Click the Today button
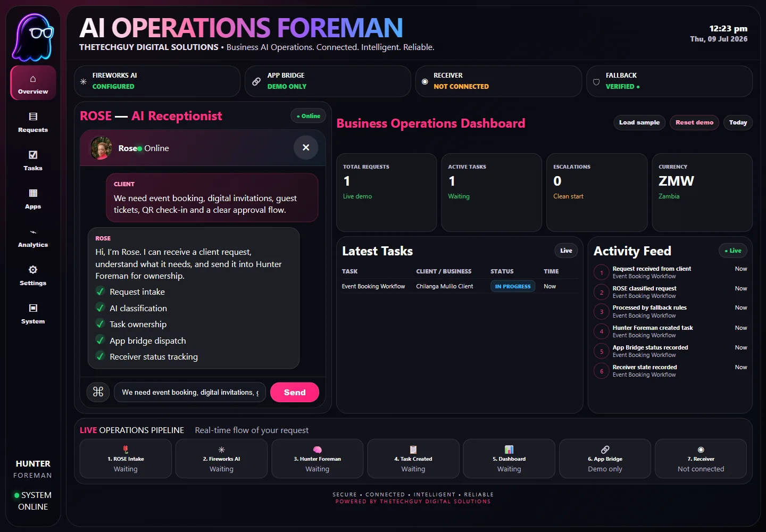 [738, 122]
